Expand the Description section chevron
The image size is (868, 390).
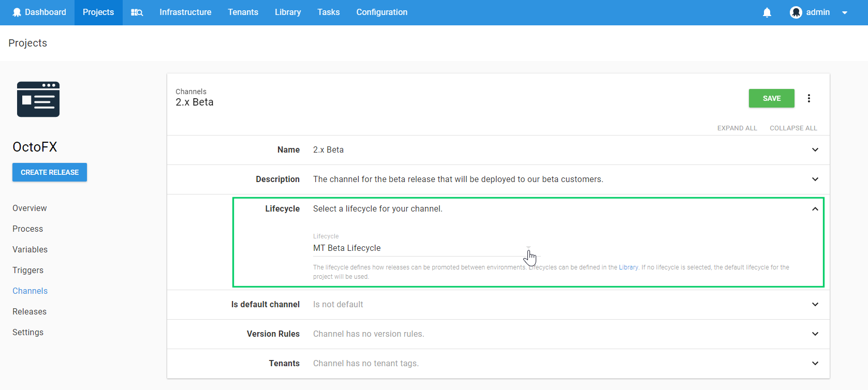coord(815,179)
